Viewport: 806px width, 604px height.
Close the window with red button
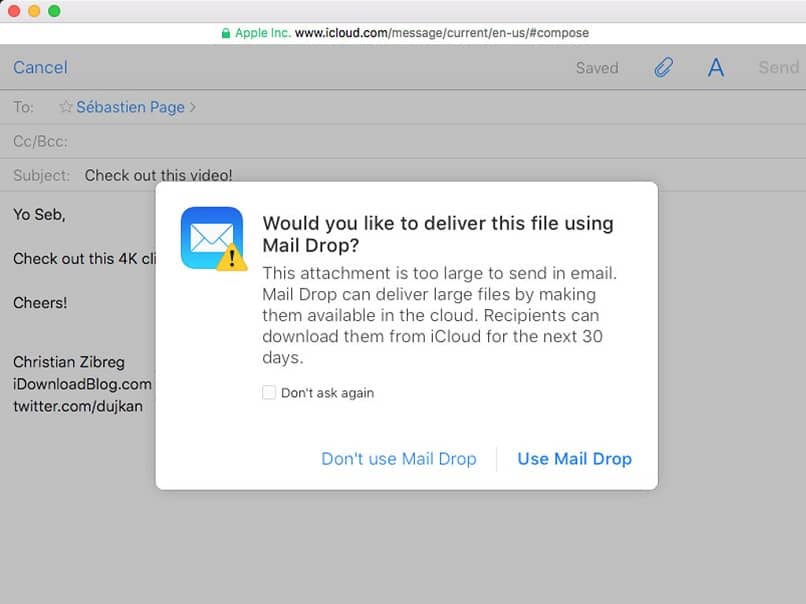click(14, 11)
